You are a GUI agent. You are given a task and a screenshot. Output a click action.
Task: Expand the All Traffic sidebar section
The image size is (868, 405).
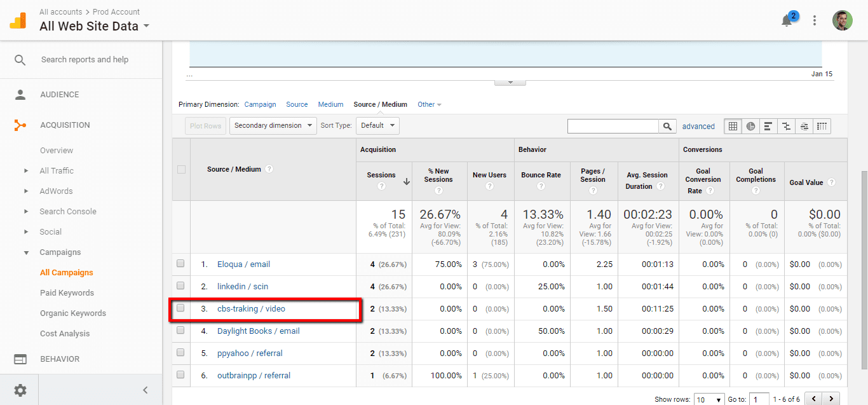[x=26, y=171]
